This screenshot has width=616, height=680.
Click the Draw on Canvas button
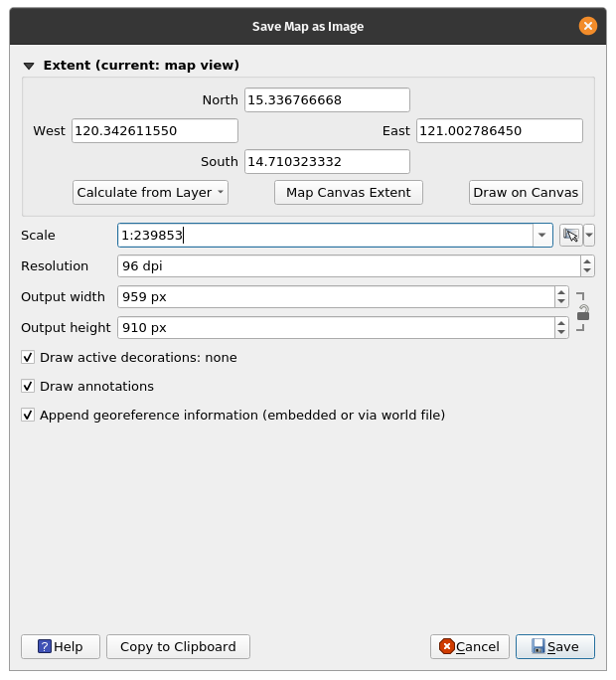526,193
